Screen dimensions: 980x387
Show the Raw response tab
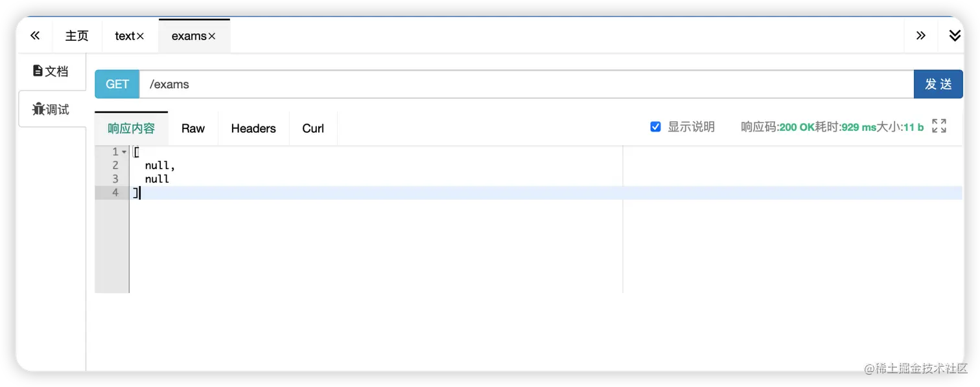(x=193, y=128)
